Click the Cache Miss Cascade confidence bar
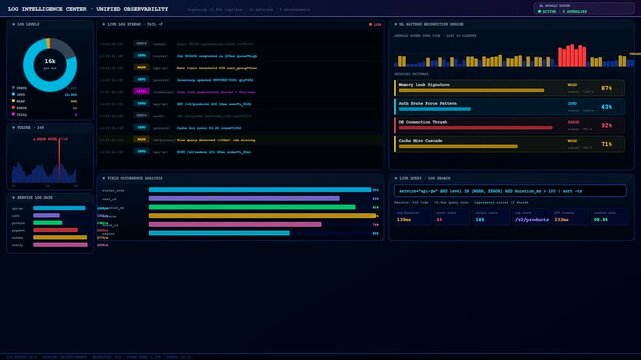This screenshot has height=360, width=641. pyautogui.click(x=458, y=146)
